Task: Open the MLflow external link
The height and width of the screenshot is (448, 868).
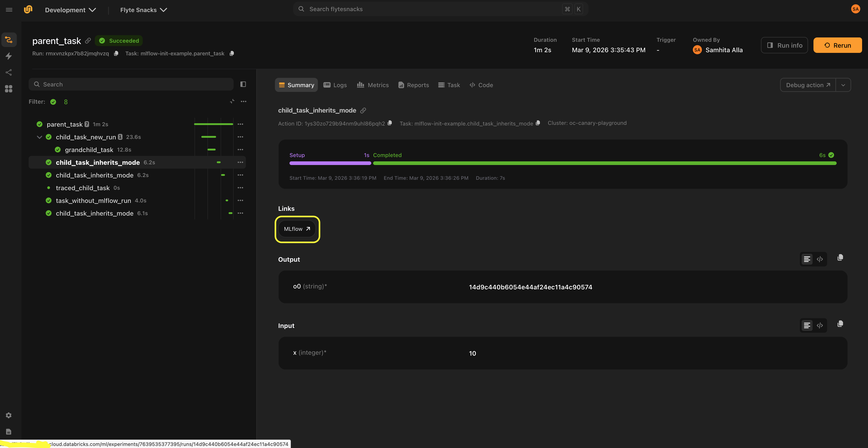Action: [297, 229]
